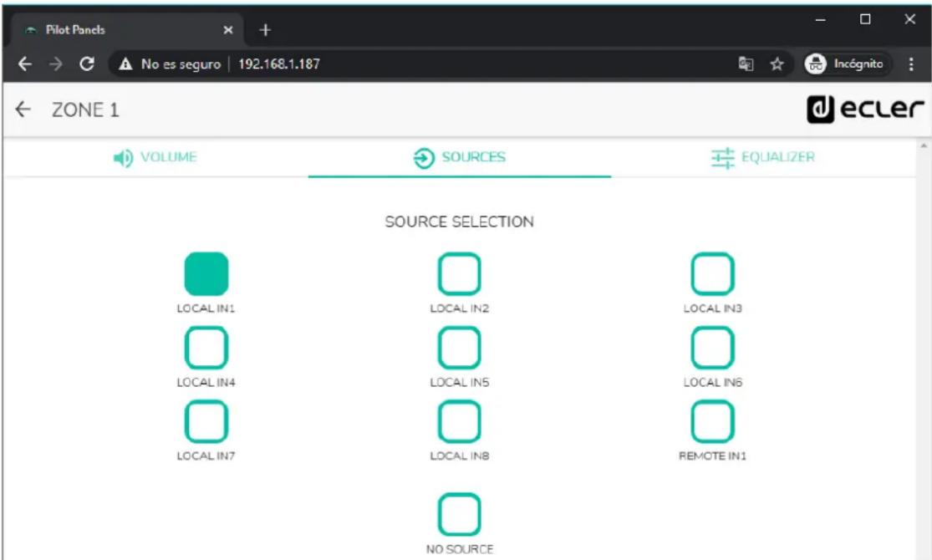Screen dimensions: 932x560
Task: Open the VOLUME tab
Action: 155,157
